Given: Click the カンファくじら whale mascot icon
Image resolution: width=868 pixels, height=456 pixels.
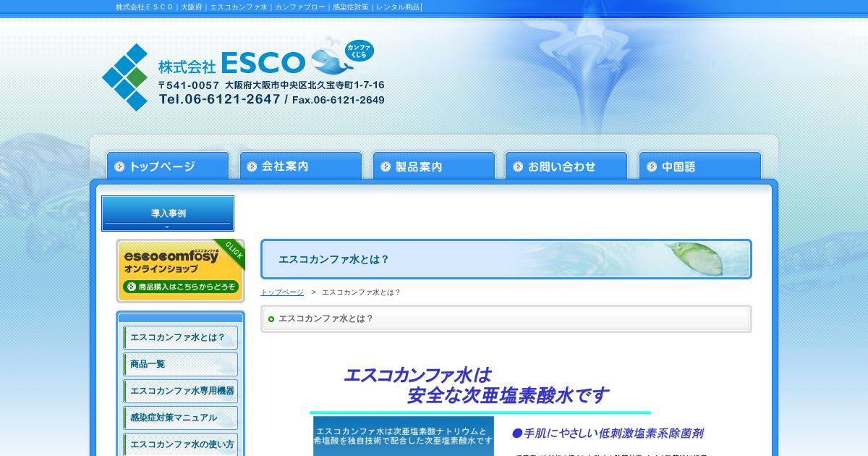Looking at the screenshot, I should (342, 57).
